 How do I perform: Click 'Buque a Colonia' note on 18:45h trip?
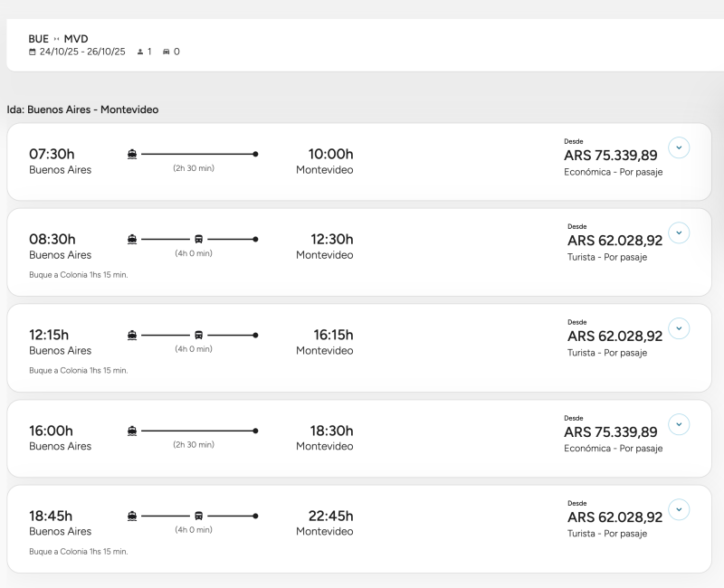click(79, 551)
